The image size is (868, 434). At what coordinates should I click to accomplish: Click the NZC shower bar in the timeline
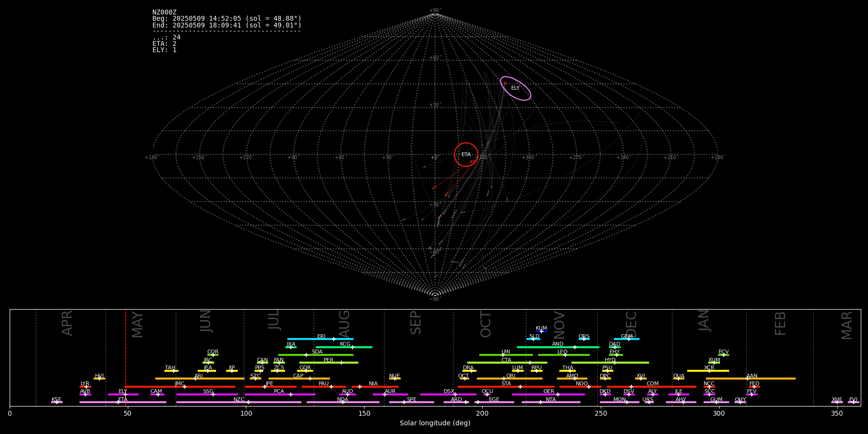[x=239, y=402]
